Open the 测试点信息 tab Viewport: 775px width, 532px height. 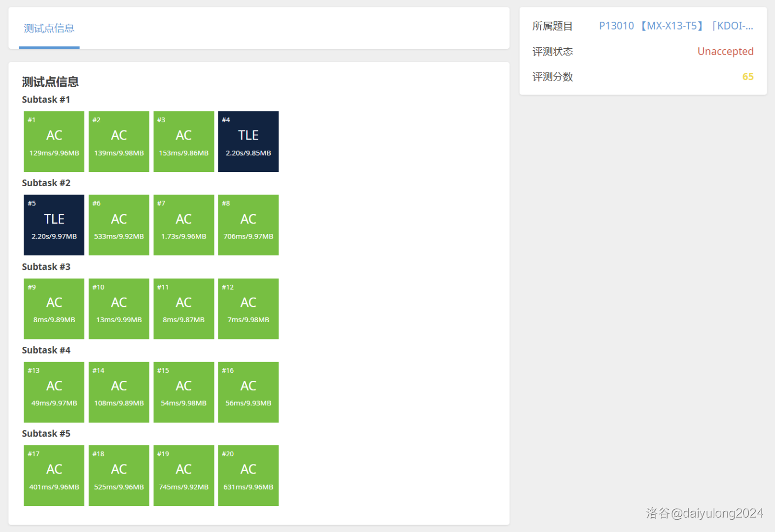[49, 29]
